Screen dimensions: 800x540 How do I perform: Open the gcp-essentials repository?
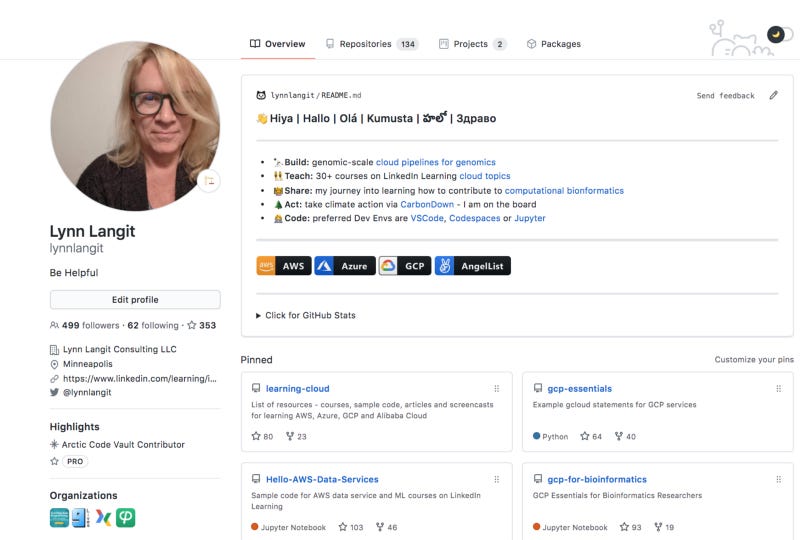pyautogui.click(x=579, y=388)
